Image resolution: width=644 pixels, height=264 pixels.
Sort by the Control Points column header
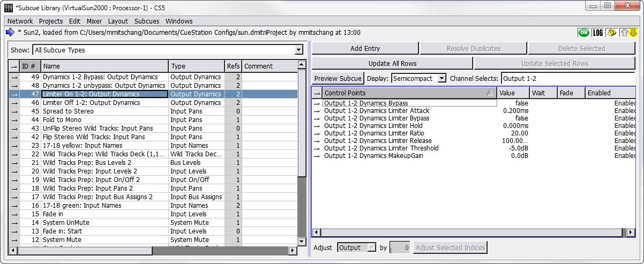(407, 93)
